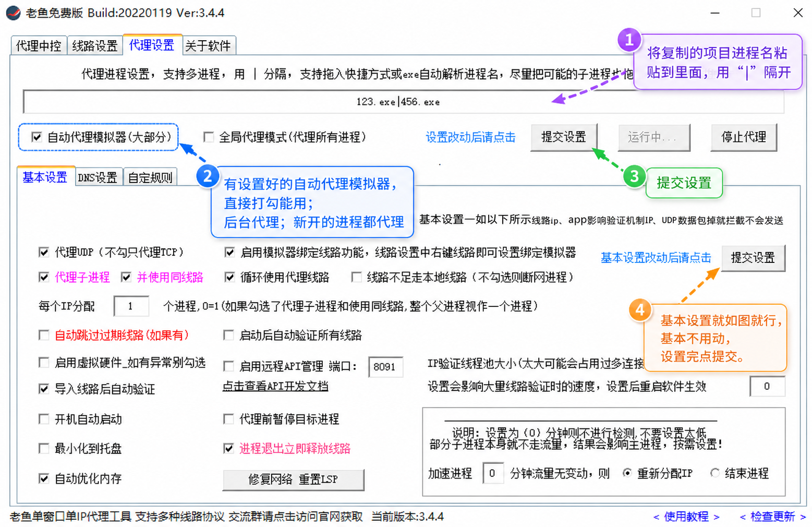The width and height of the screenshot is (812, 527).
Task: Click the 每个IP分配 process count field
Action: pos(131,306)
